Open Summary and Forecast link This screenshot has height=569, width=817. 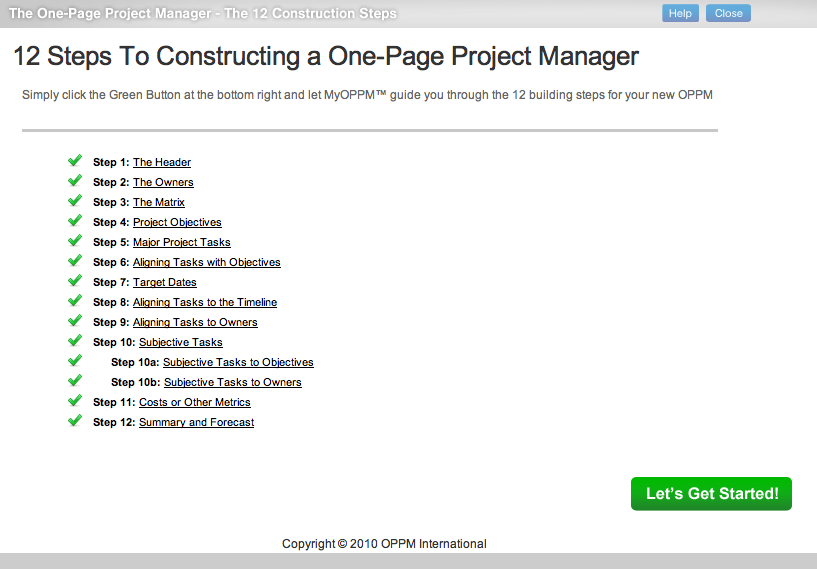(196, 422)
